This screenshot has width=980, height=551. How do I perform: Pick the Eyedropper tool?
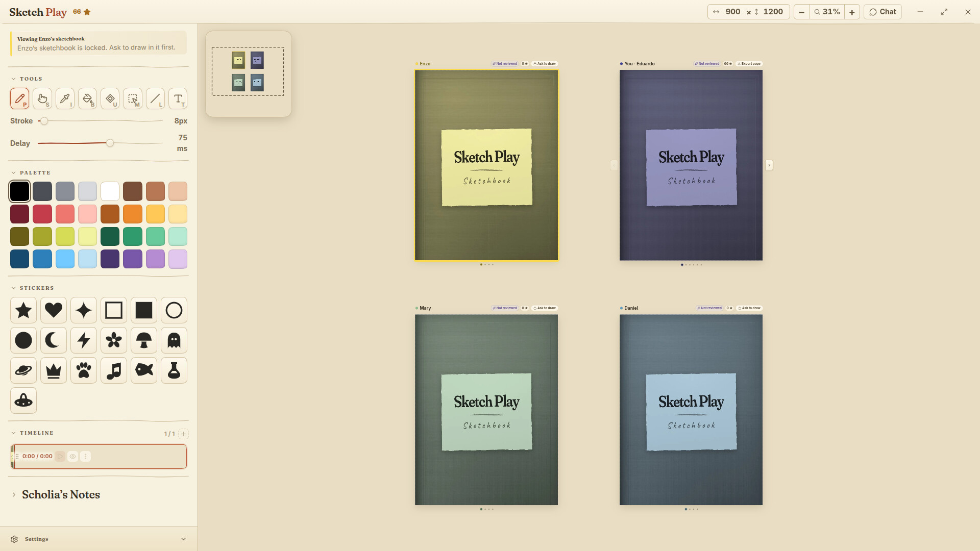coord(65,98)
